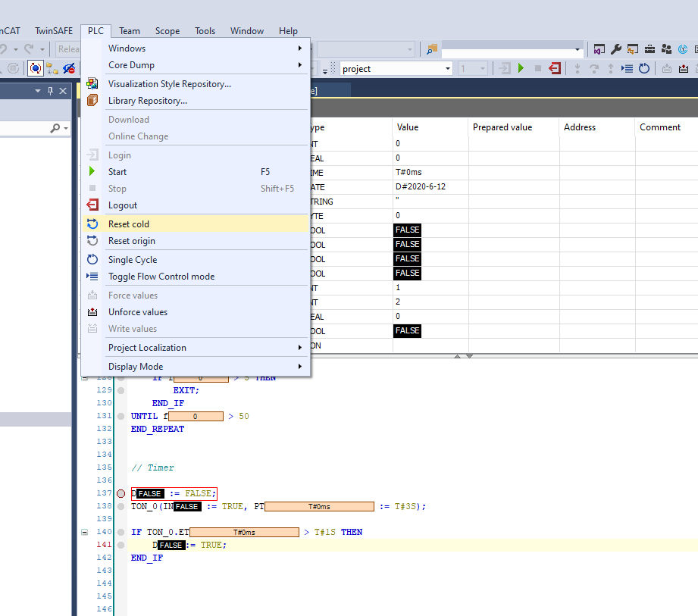The width and height of the screenshot is (698, 616).
Task: Click the Visualization Style Repository menu icon
Action: point(92,84)
